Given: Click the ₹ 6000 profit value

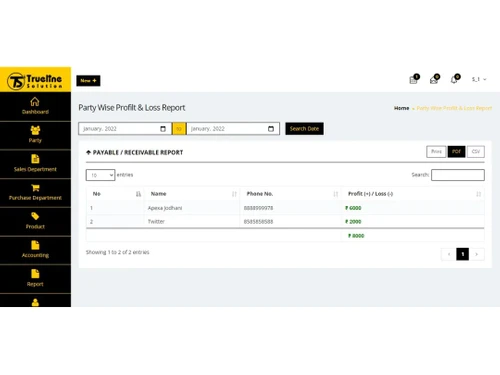Looking at the screenshot, I should click(353, 208).
